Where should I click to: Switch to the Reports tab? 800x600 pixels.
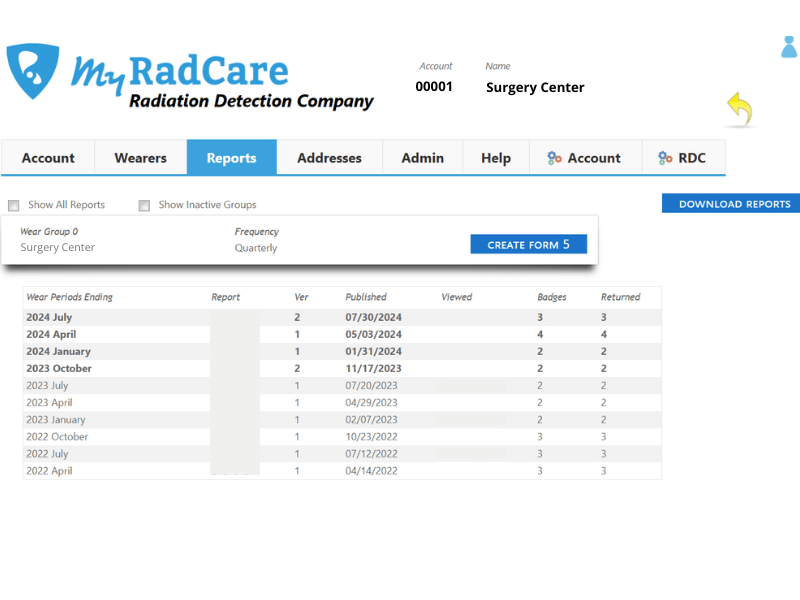coord(231,157)
